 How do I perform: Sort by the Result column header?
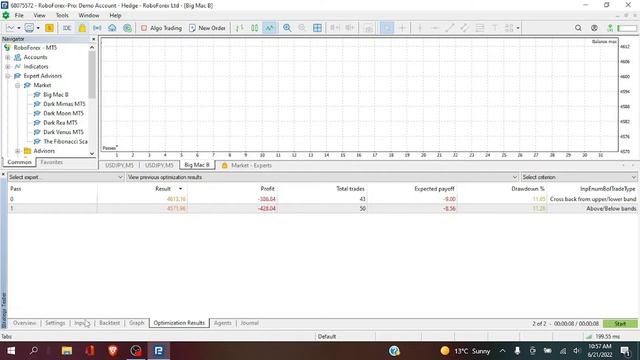pos(163,189)
